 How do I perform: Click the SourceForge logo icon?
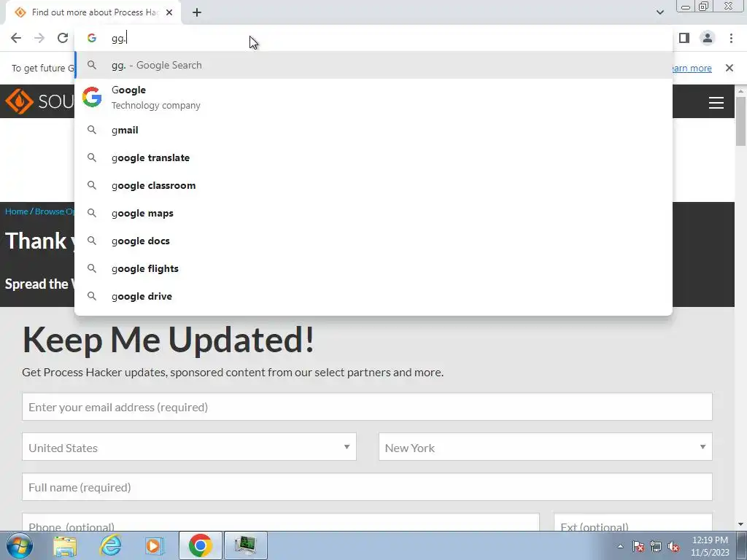(x=19, y=101)
